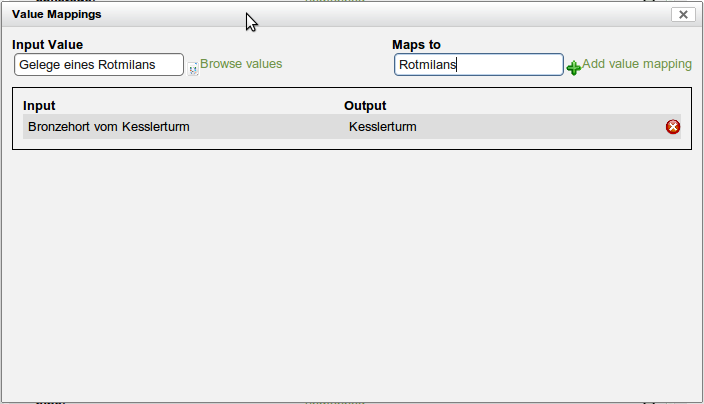704x404 pixels.
Task: Select the Bronzehort vom Kesslerturm input cell
Action: point(109,127)
